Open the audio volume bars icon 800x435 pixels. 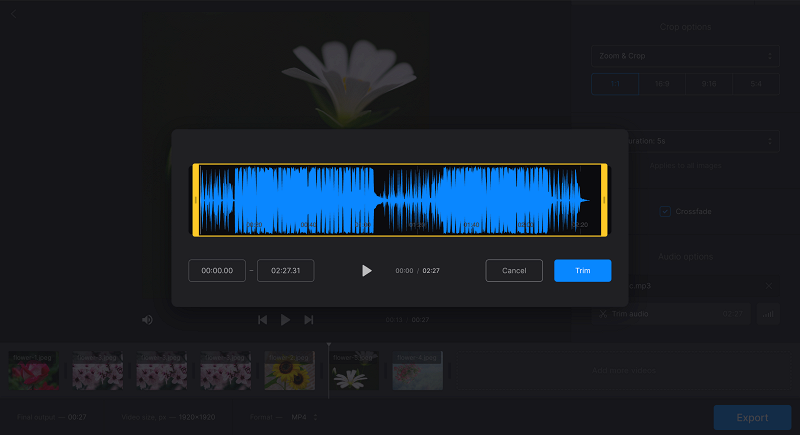[x=768, y=314]
